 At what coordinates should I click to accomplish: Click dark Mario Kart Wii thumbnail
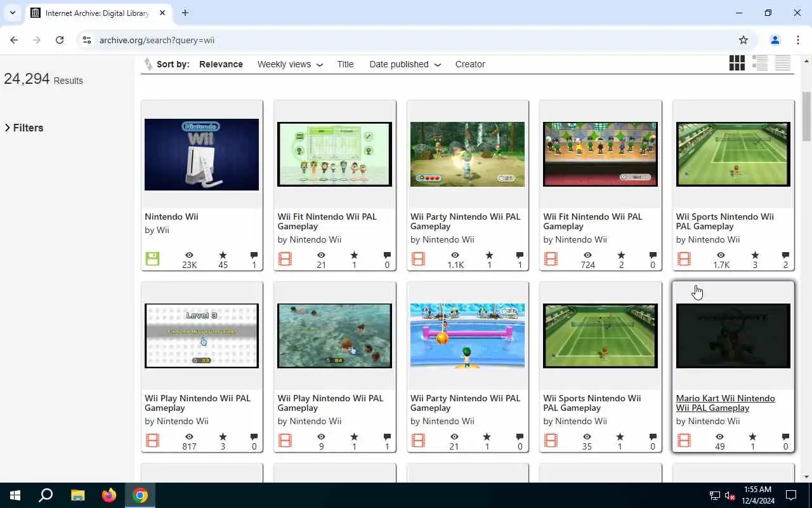[x=733, y=336]
